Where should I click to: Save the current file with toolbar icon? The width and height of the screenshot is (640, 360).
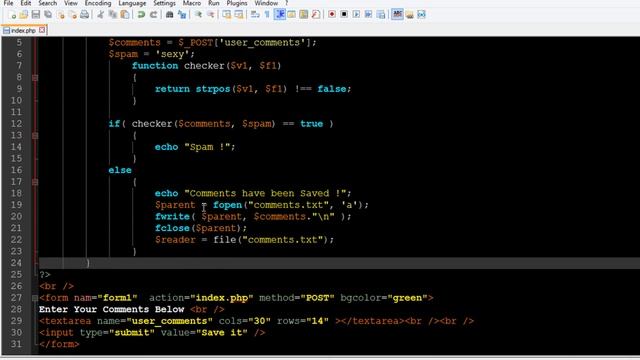click(x=36, y=15)
